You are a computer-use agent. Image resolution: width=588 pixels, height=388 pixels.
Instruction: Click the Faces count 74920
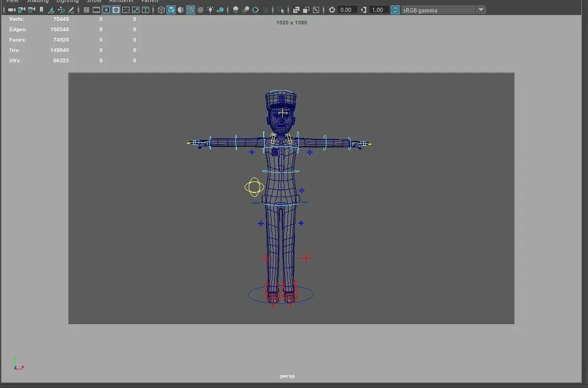click(x=61, y=40)
